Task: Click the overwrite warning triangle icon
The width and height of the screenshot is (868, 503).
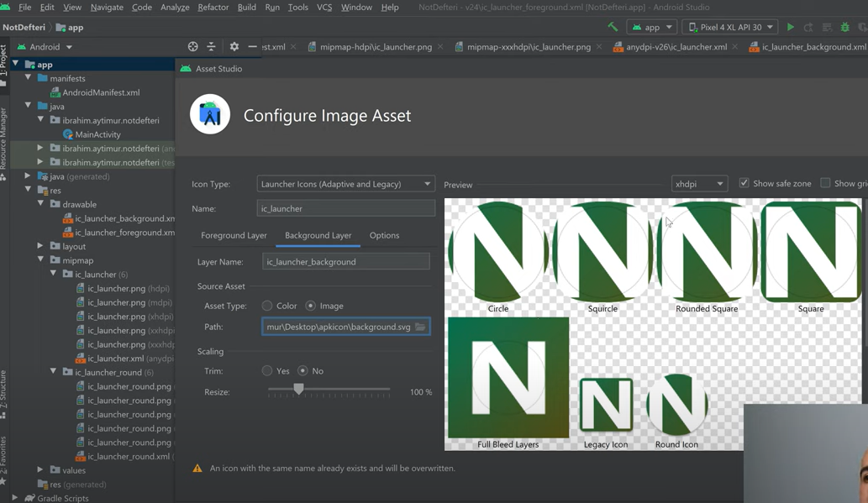Action: coord(197,468)
